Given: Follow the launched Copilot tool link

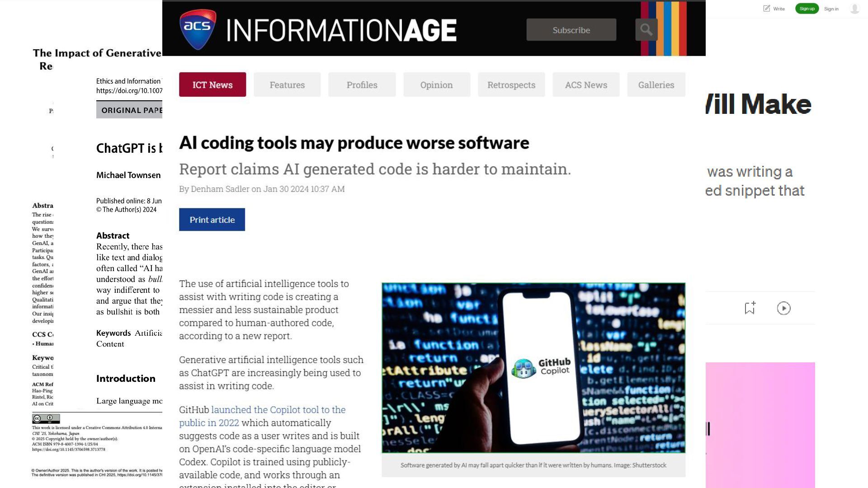Looking at the screenshot, I should pos(278,410).
